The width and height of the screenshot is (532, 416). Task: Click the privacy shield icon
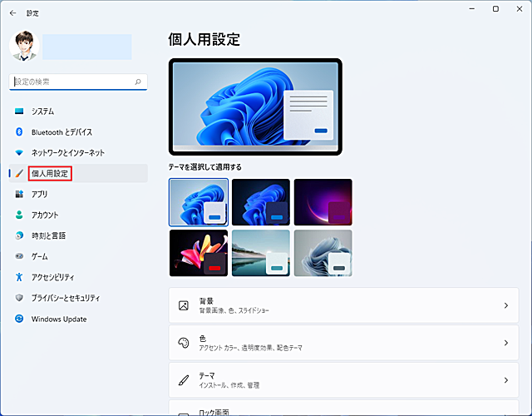[19, 298]
